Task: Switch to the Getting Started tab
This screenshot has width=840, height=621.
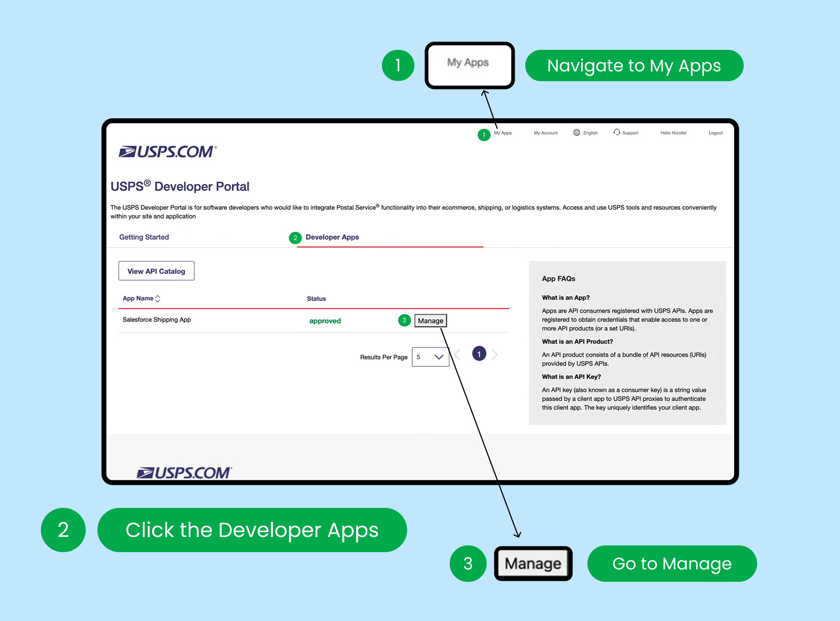Action: click(144, 237)
